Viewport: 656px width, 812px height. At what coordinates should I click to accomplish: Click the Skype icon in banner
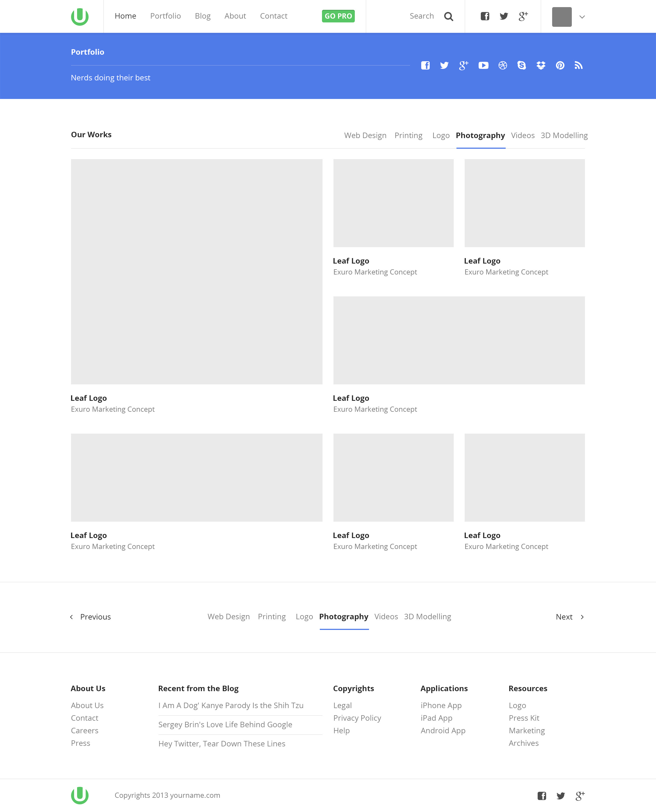[x=522, y=65]
